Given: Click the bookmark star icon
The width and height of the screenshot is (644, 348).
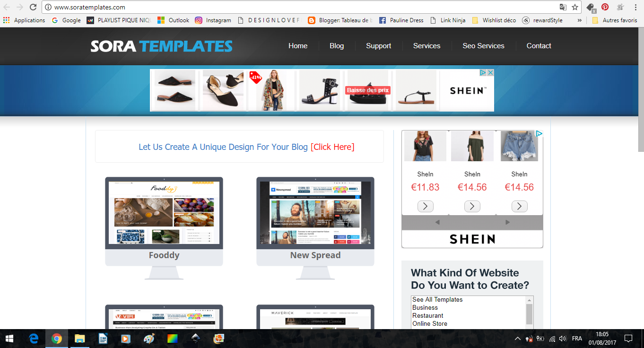Looking at the screenshot, I should [575, 7].
